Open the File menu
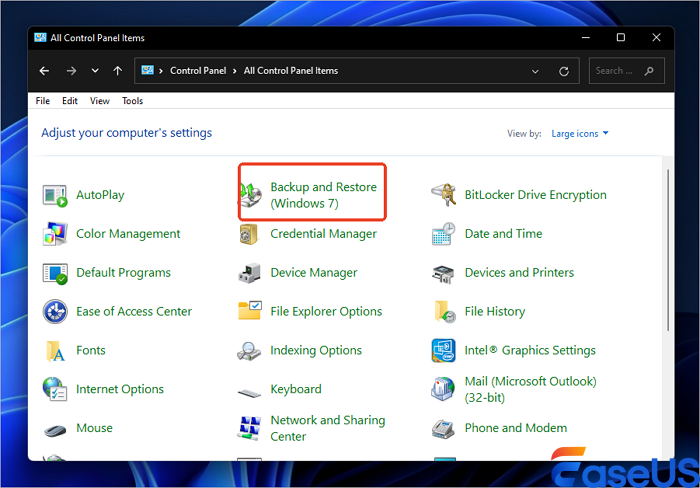 [x=43, y=101]
